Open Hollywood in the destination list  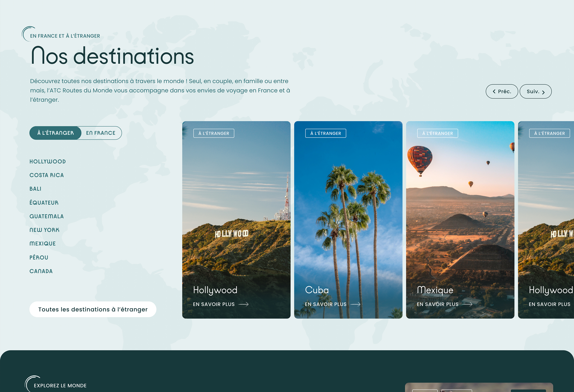pos(48,162)
